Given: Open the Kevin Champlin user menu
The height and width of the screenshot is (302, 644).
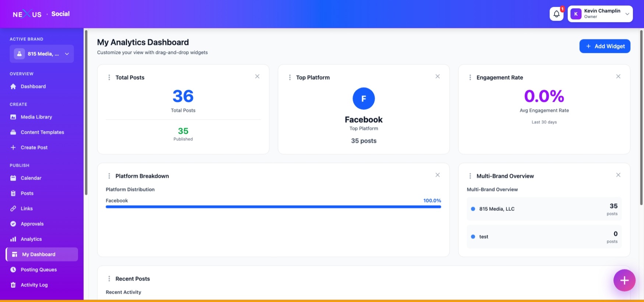Looking at the screenshot, I should click(600, 14).
